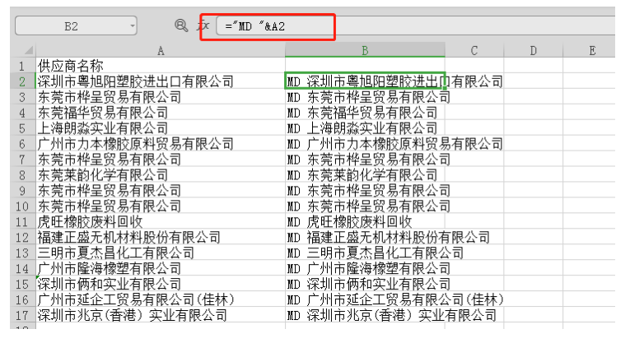
Task: Select row 11 header
Action: [x=22, y=221]
